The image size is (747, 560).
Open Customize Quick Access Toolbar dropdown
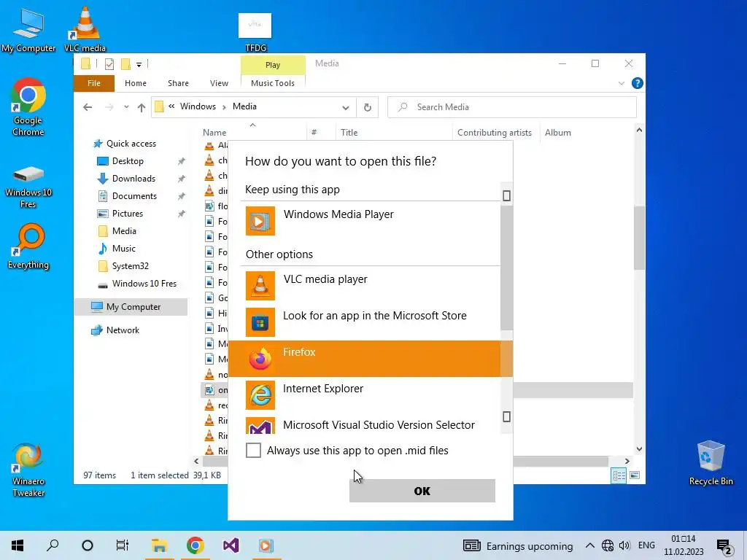139,64
